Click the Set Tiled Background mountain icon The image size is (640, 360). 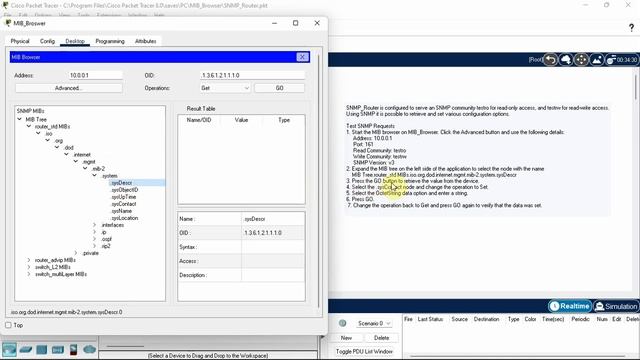tap(597, 60)
